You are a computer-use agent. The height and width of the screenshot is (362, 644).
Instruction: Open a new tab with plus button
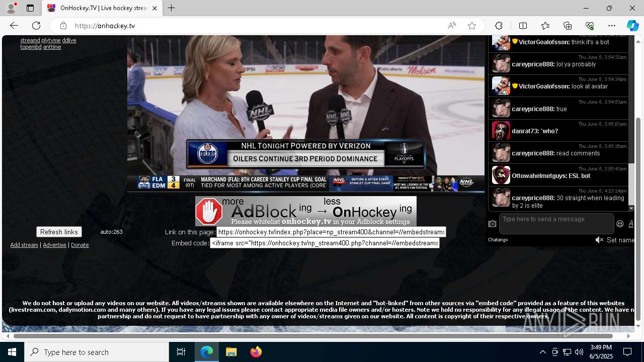pos(172,8)
